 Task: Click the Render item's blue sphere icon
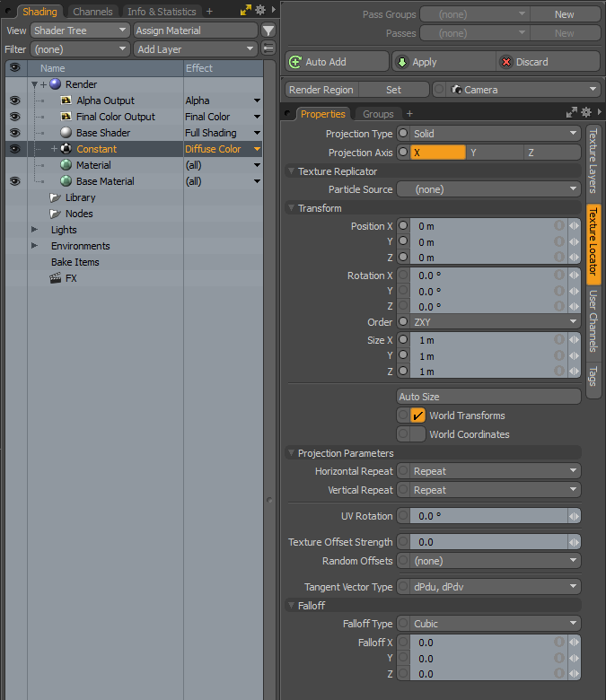(x=56, y=84)
